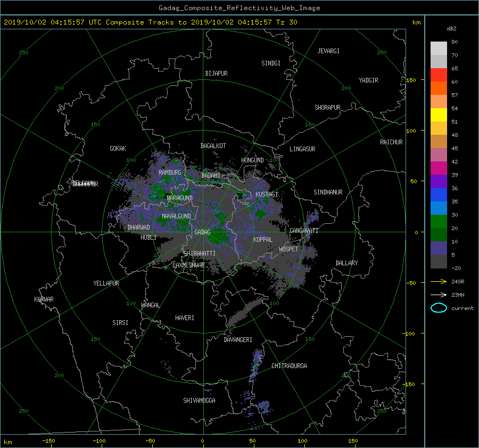Viewport: 479px width, 448px height.
Task: Click the 'RAICHUR' map label
Action: (x=391, y=142)
